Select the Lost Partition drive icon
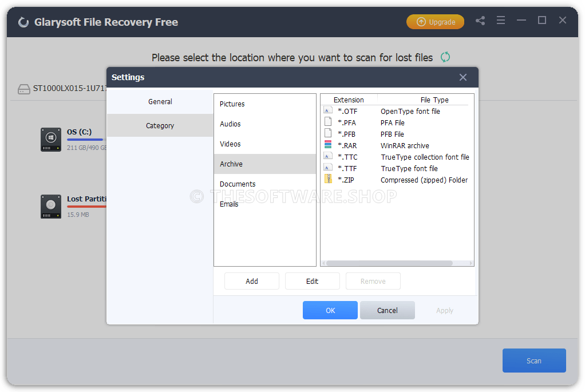This screenshot has height=392, width=585. [x=51, y=206]
